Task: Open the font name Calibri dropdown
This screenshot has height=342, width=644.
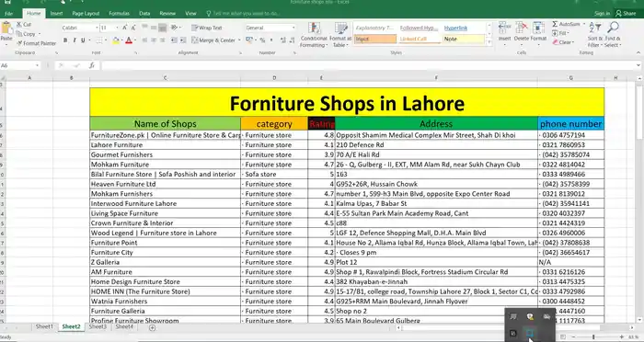Action: pyautogui.click(x=97, y=28)
